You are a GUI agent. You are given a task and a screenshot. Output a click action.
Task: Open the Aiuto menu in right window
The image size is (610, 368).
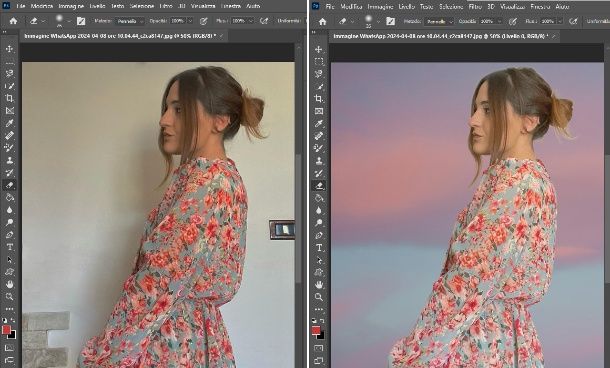point(563,7)
